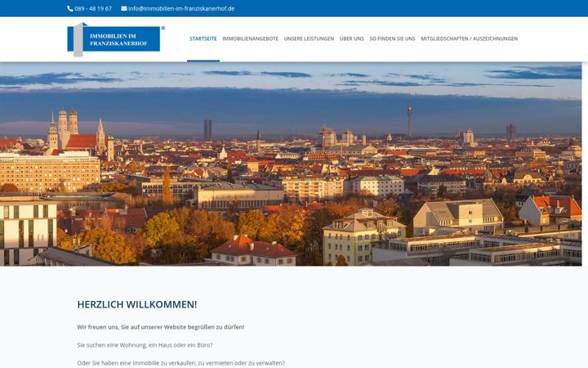The height and width of the screenshot is (368, 588).
Task: Open Mitgliedschaften / Auszeichnungen menu
Action: (469, 38)
